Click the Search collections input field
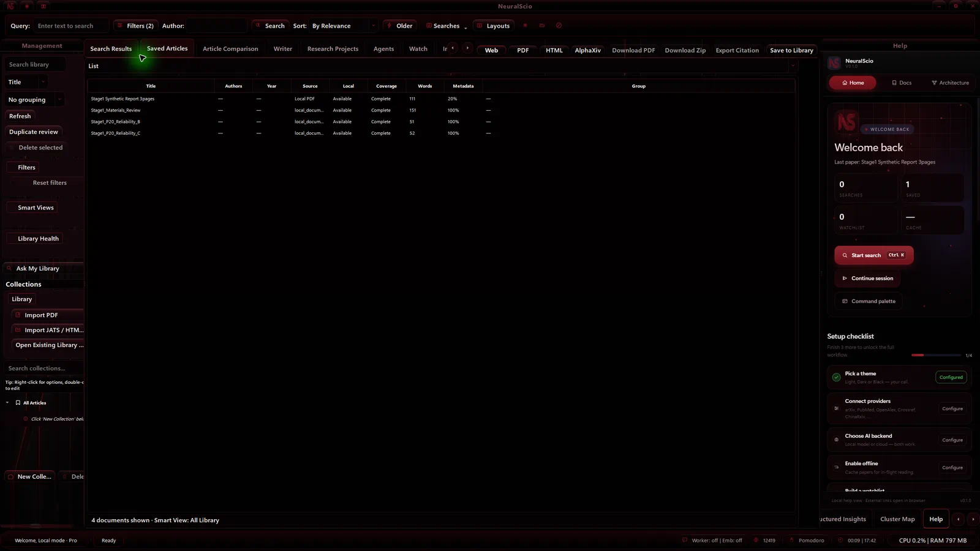 click(44, 368)
